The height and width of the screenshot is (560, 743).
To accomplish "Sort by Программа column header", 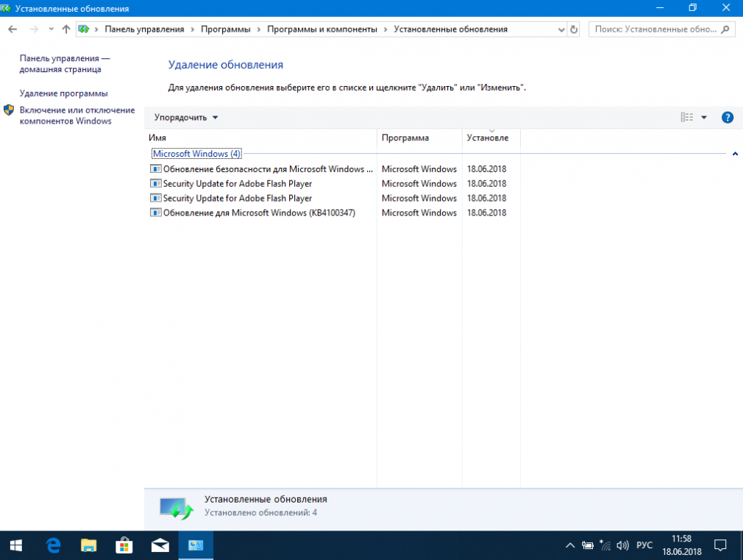I will point(419,138).
